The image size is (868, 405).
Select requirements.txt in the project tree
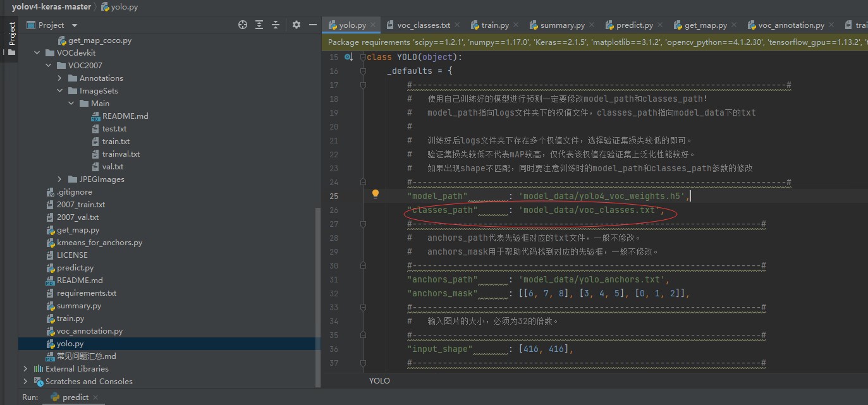tap(87, 293)
